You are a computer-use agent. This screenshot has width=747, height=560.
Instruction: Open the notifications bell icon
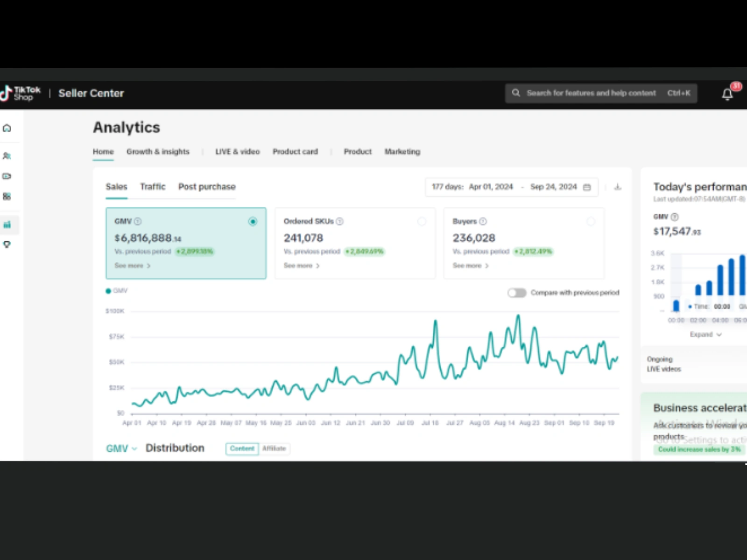pyautogui.click(x=727, y=94)
